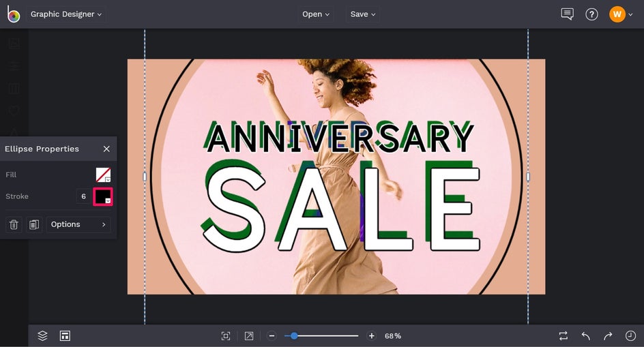644x347 pixels.
Task: Open the templates layout icon in bottom bar
Action: click(x=65, y=335)
